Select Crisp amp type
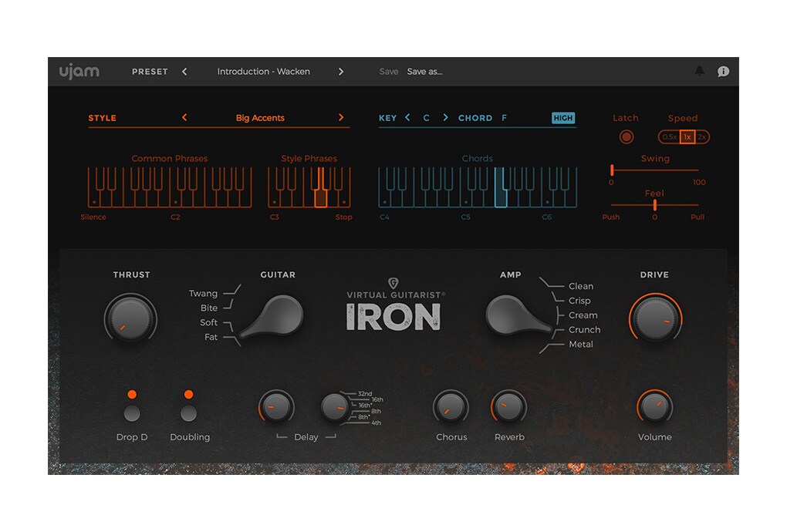The image size is (787, 532). click(x=579, y=301)
